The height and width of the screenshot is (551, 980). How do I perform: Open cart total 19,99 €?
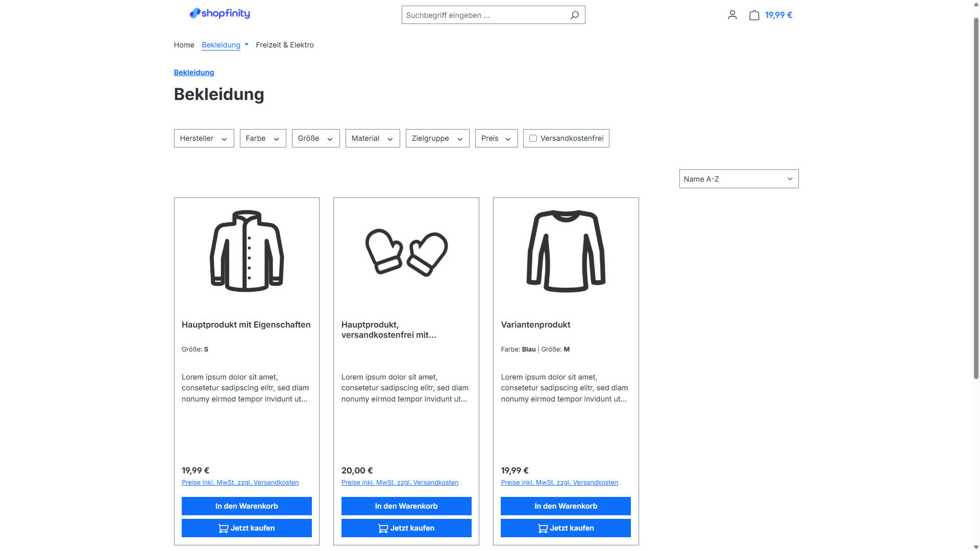778,15
